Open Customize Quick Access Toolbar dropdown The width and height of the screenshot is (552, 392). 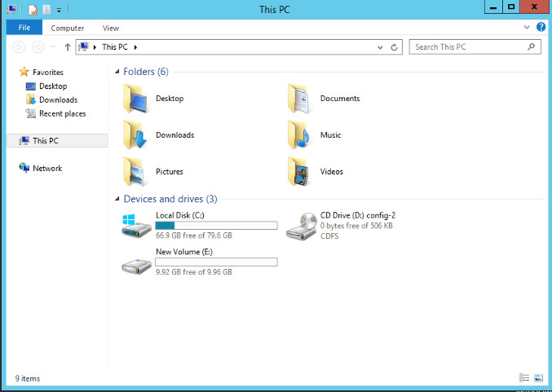59,10
